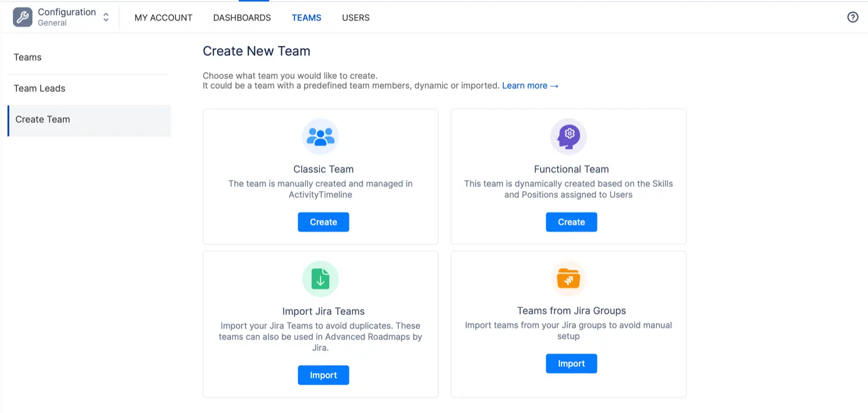This screenshot has height=413, width=868.
Task: Switch to the Dashboards tab
Action: point(242,18)
